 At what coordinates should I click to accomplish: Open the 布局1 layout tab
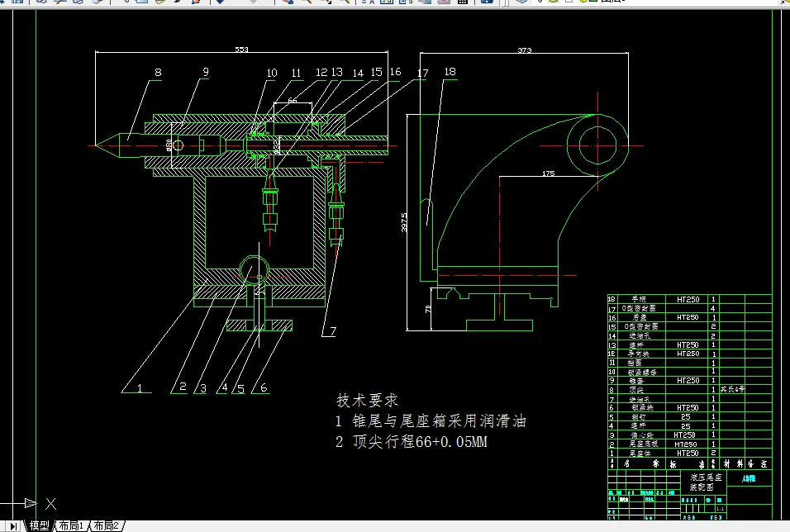coord(71,526)
